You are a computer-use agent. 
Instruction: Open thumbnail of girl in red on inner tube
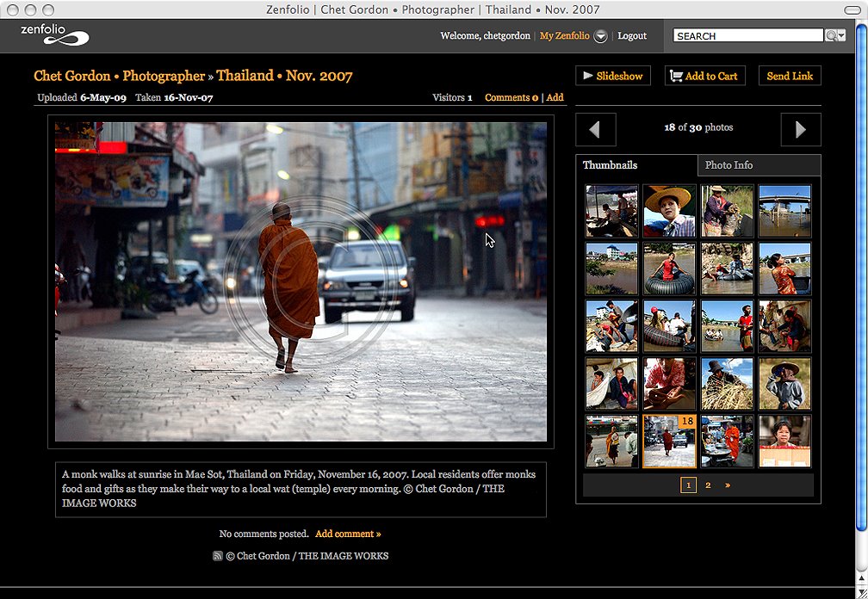(x=669, y=269)
